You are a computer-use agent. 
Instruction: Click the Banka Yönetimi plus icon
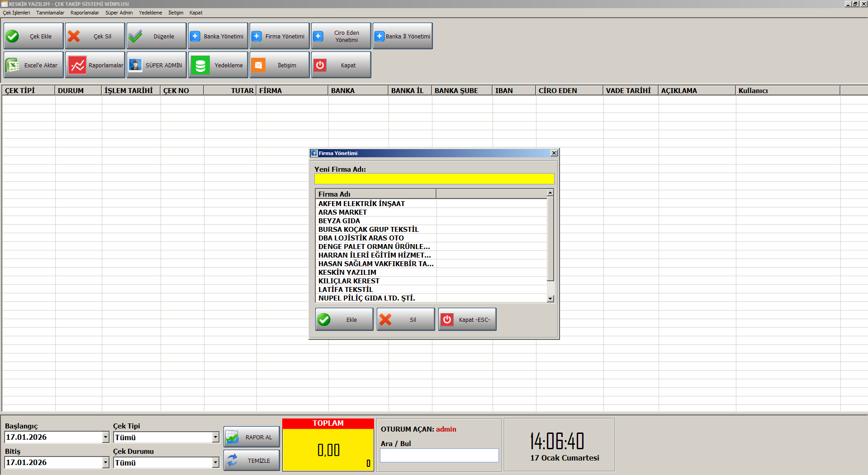[x=195, y=36]
